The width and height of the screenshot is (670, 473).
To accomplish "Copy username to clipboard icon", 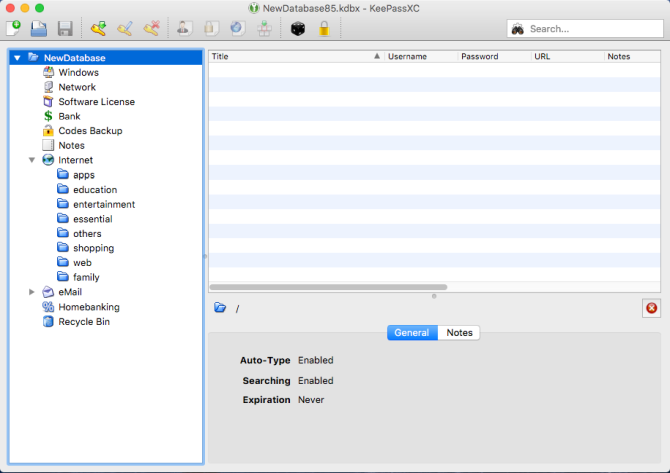I will coord(184,29).
